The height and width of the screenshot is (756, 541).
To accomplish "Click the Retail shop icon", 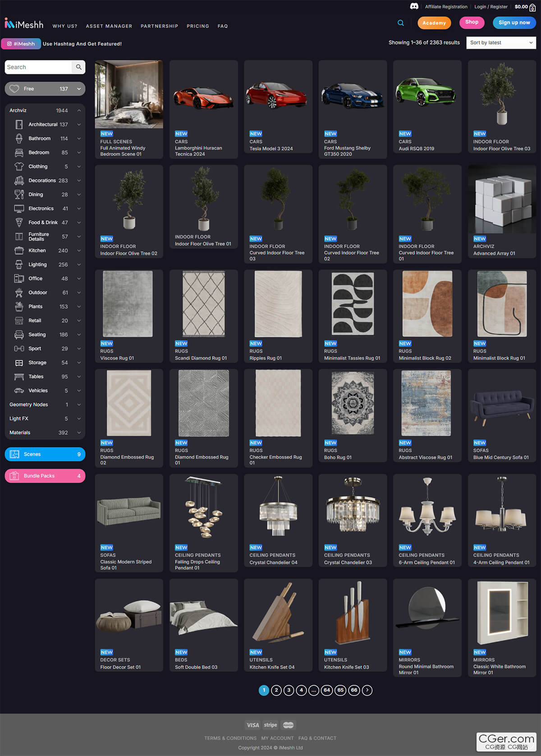I will tap(19, 321).
